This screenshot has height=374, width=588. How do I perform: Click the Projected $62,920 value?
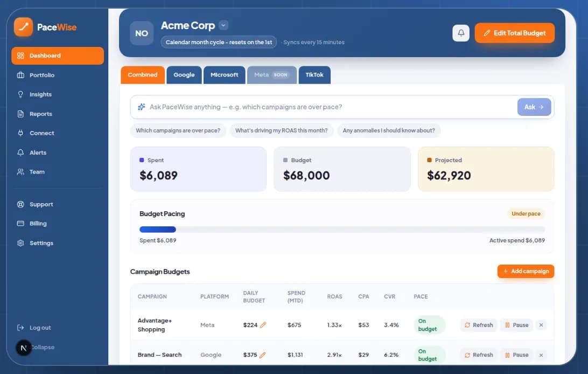[x=449, y=175]
